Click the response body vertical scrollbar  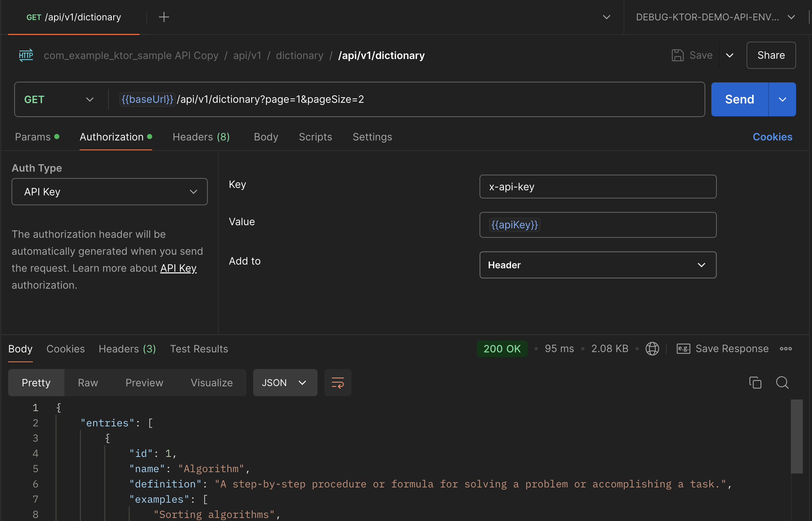point(797,437)
